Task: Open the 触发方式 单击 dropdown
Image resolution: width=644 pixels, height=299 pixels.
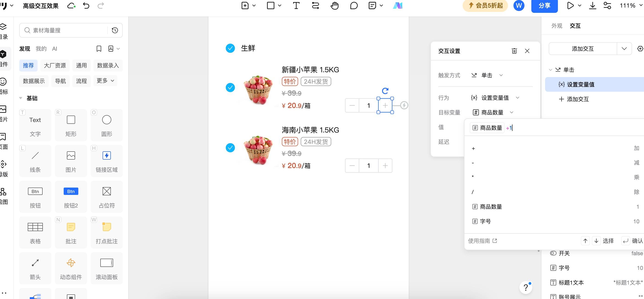Action: [487, 75]
